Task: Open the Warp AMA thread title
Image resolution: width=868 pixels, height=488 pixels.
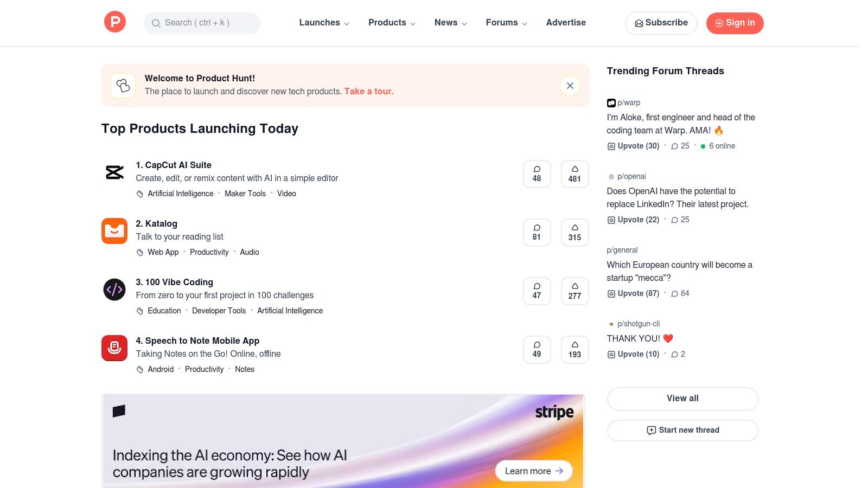Action: [681, 124]
